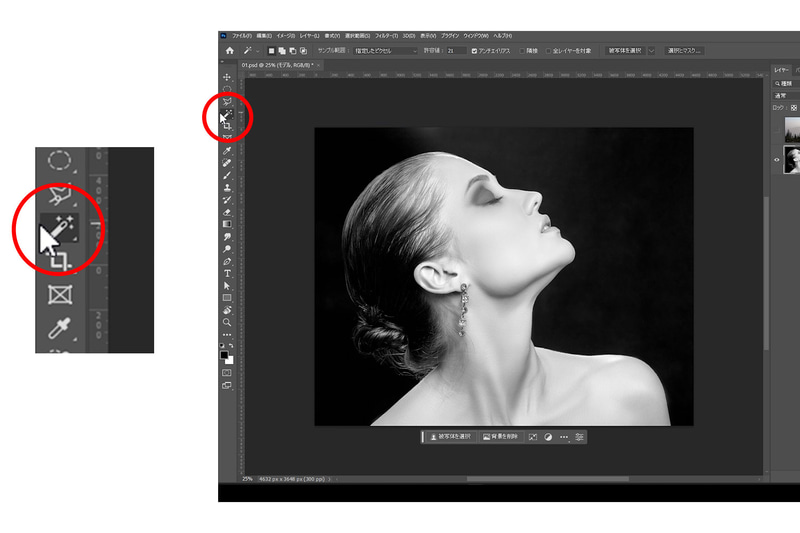Choose the Intersect with Selection mode icon
The width and height of the screenshot is (800, 533).
tap(304, 50)
